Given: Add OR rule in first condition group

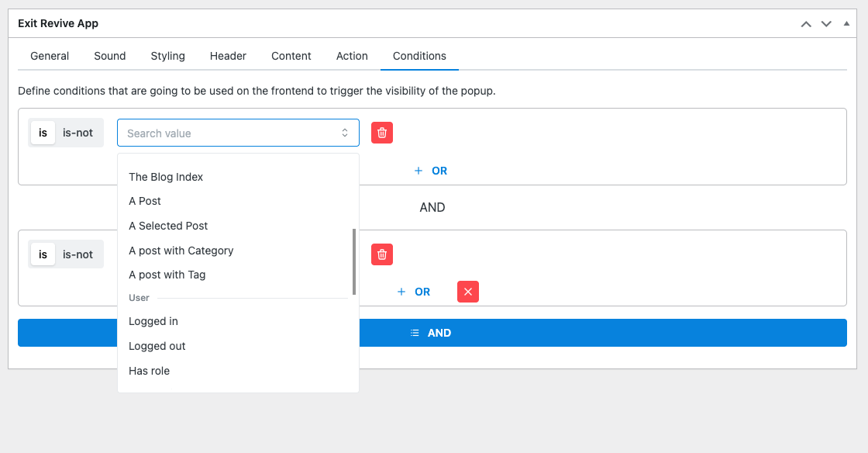Looking at the screenshot, I should pos(431,171).
